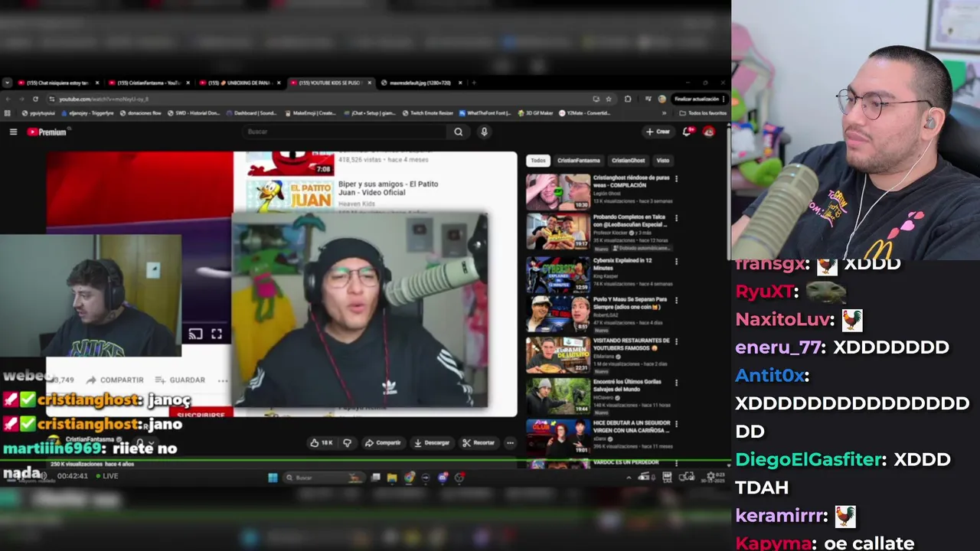Select the Todos filter chip
Viewport: 980px width, 551px height.
(x=538, y=161)
